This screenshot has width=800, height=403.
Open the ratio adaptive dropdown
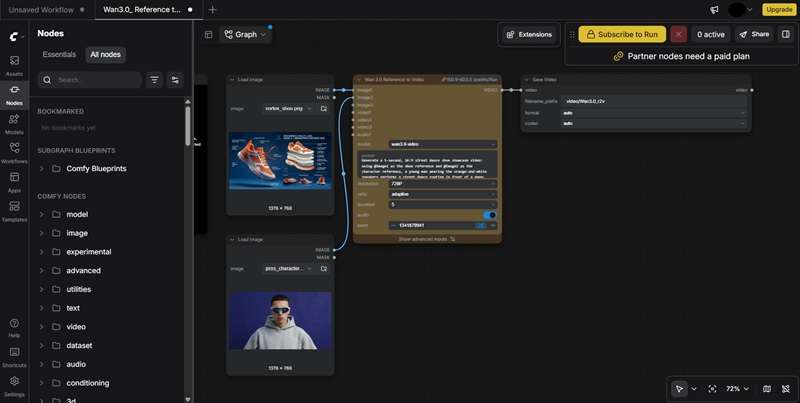[442, 194]
